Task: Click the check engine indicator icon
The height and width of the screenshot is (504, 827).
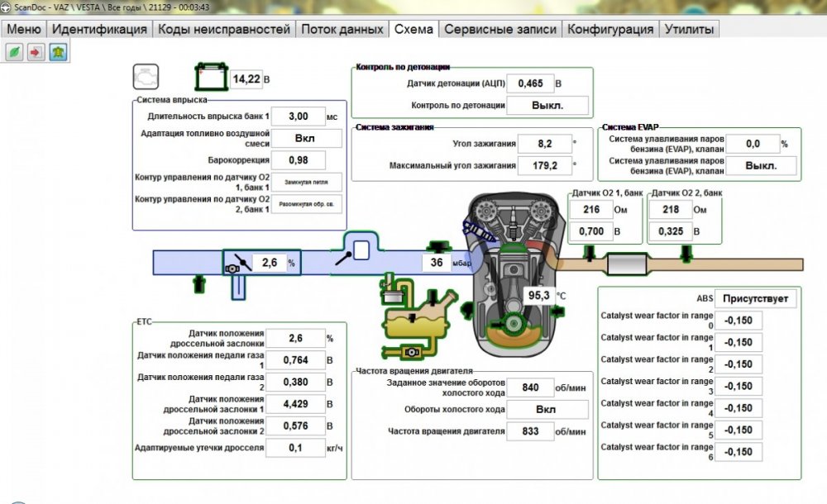Action: (x=146, y=77)
